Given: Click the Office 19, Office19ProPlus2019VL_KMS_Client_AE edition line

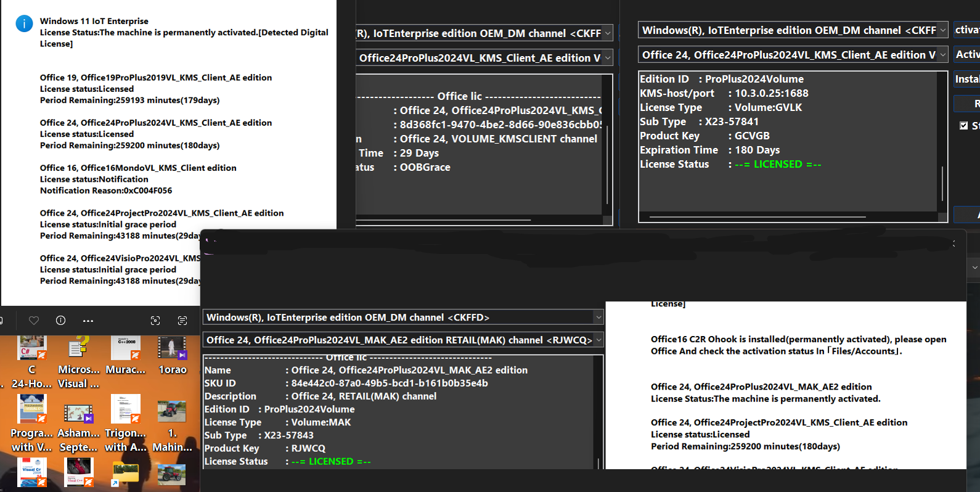Looking at the screenshot, I should 156,78.
